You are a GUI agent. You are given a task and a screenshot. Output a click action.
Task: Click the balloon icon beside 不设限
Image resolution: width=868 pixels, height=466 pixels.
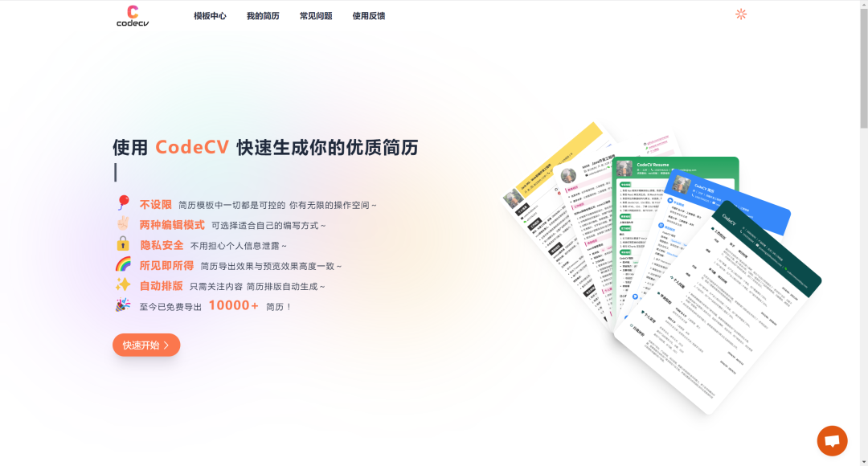pyautogui.click(x=123, y=203)
